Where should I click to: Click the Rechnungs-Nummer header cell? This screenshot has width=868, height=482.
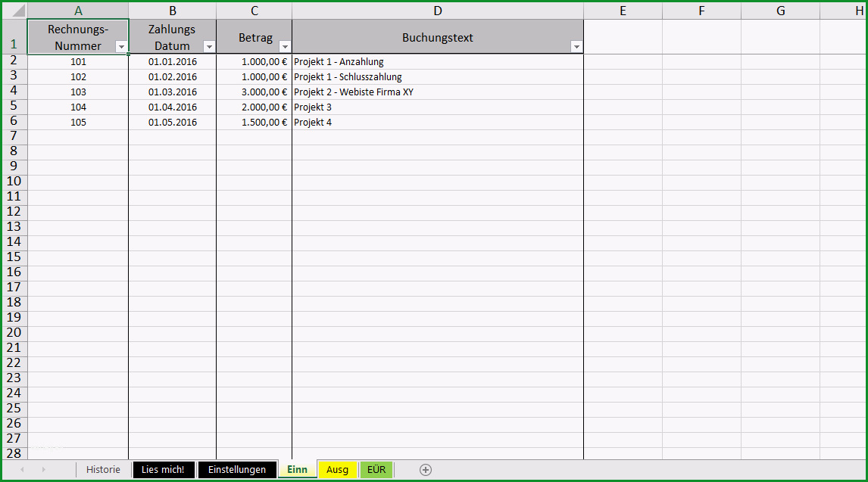point(78,36)
